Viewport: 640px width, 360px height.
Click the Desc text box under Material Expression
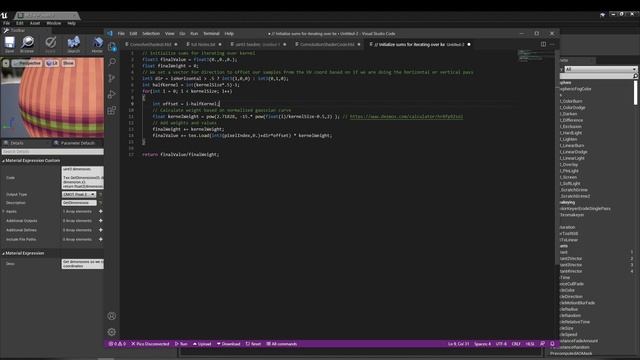click(x=82, y=264)
